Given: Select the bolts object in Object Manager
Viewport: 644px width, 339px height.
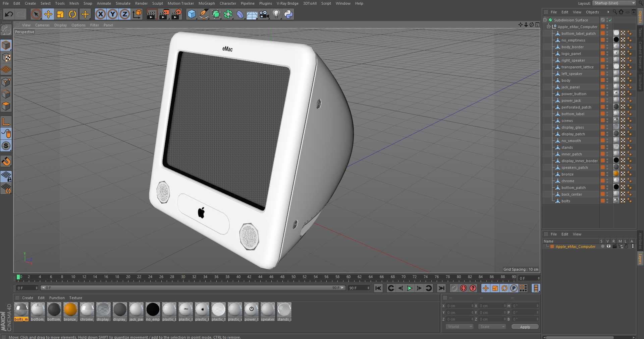Looking at the screenshot, I should coord(566,201).
